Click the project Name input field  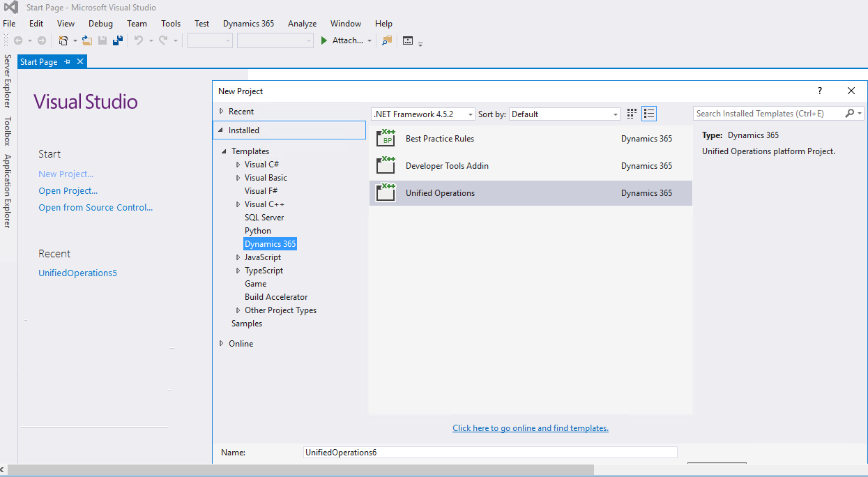tap(490, 452)
